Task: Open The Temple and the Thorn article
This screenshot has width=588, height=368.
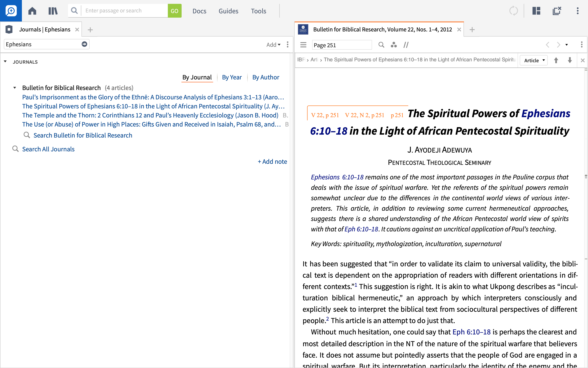Action: [150, 115]
